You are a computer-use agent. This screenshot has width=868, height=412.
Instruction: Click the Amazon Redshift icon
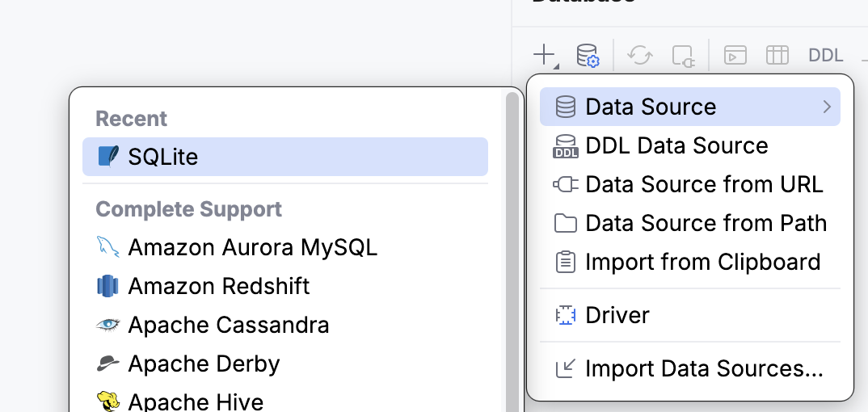108,287
